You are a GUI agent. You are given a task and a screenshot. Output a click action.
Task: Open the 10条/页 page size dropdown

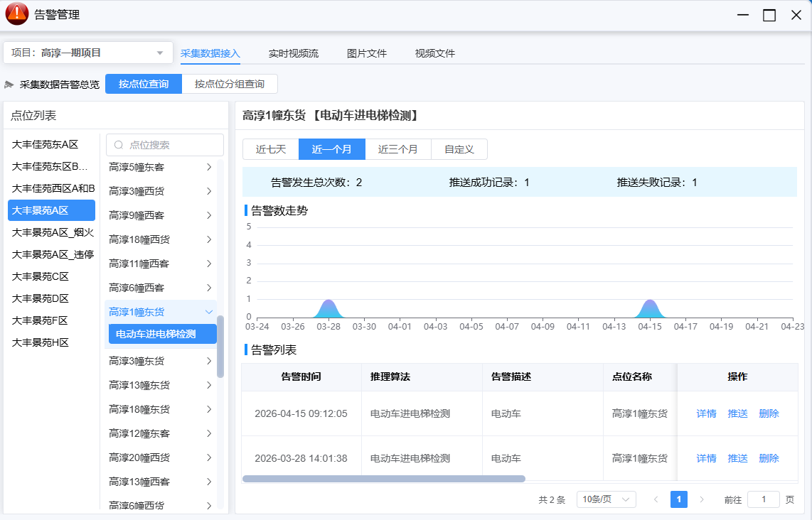coord(606,499)
